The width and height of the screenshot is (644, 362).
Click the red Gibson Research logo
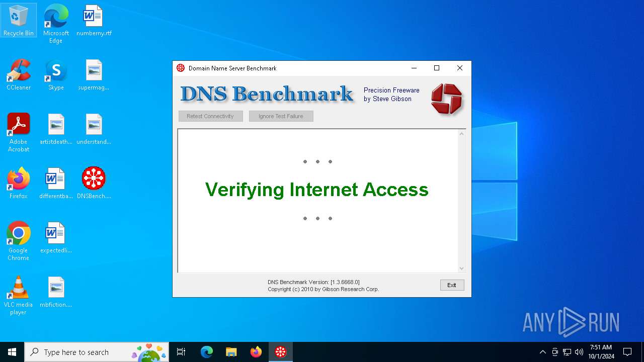click(446, 99)
